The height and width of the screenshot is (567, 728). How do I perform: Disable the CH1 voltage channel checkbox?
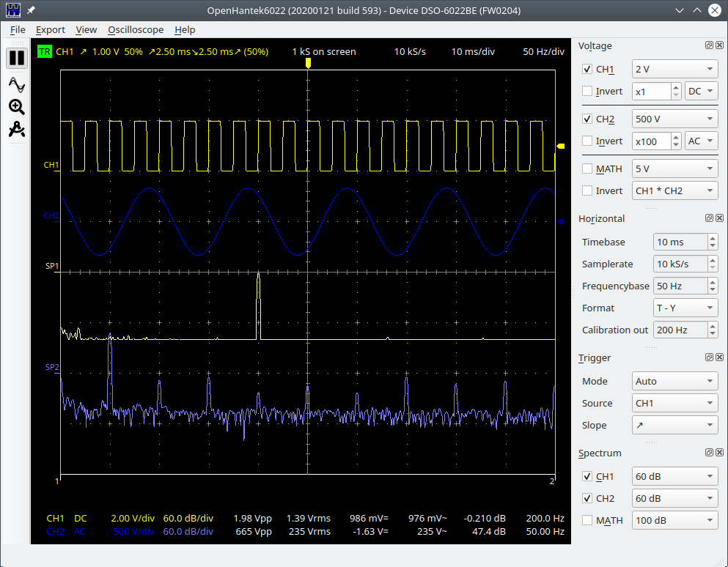click(587, 69)
